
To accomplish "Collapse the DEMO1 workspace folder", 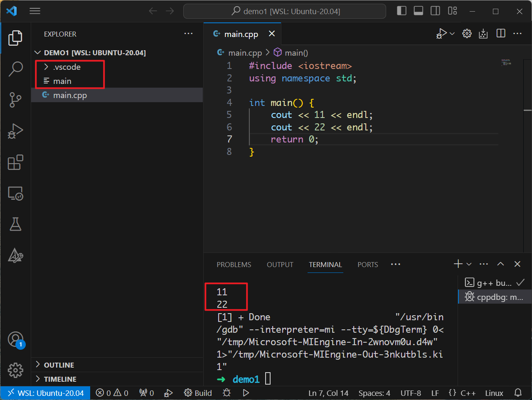I will [37, 52].
